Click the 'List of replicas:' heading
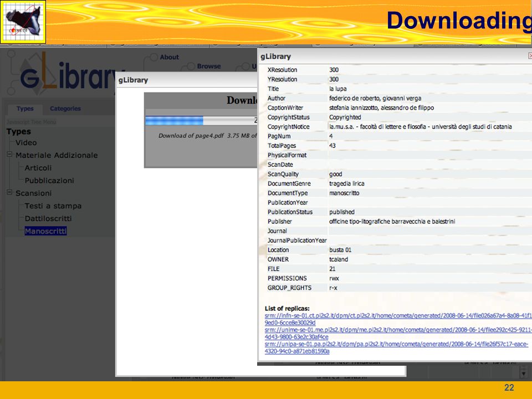 click(x=287, y=309)
